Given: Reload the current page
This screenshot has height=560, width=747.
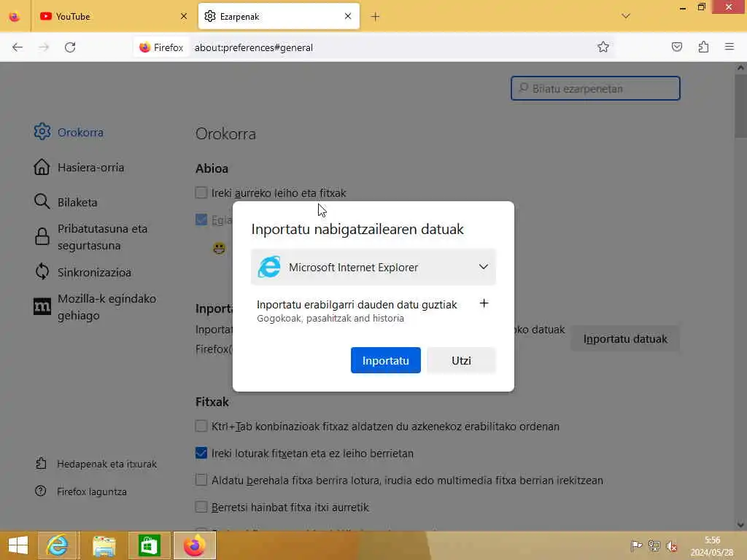Looking at the screenshot, I should point(70,47).
